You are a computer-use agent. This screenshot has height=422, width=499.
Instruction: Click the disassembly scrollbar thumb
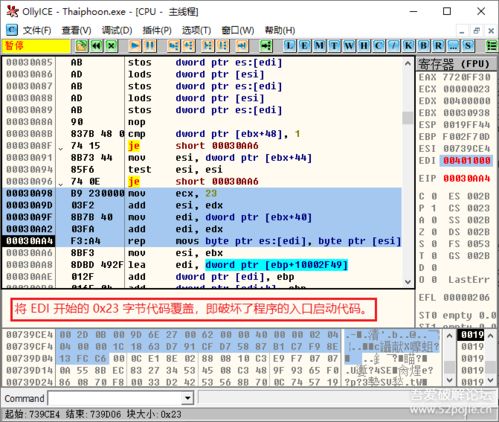click(408, 118)
